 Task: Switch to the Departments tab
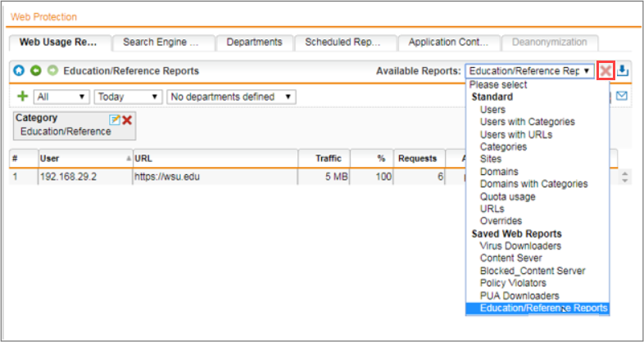254,43
